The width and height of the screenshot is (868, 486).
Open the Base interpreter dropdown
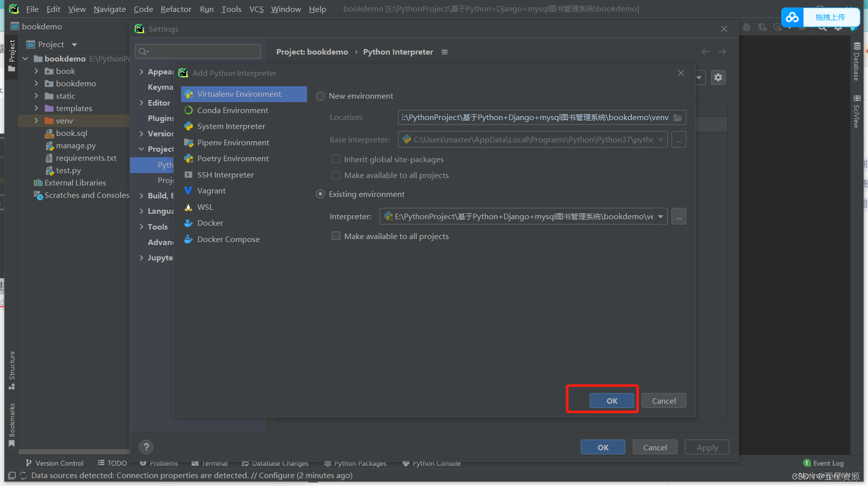pyautogui.click(x=661, y=140)
